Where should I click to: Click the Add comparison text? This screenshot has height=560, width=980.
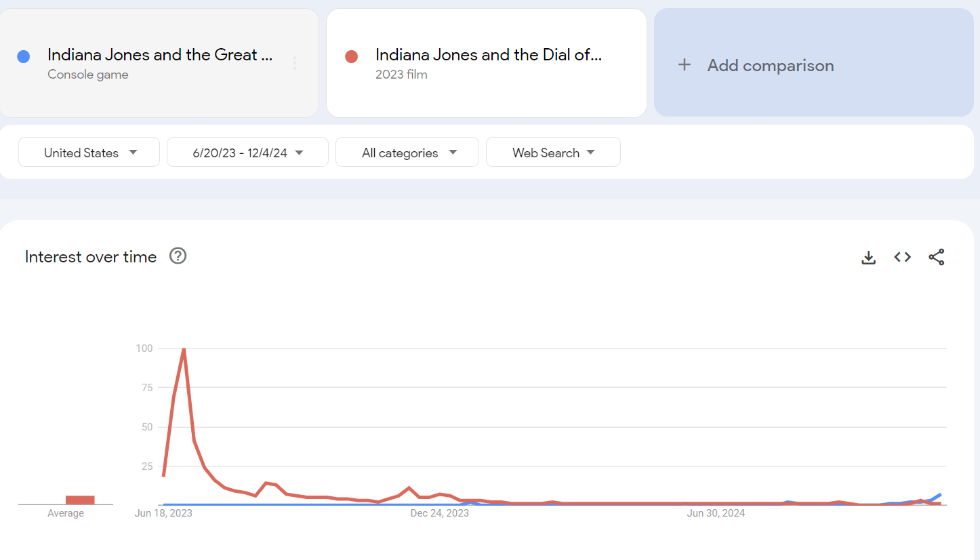pyautogui.click(x=771, y=65)
